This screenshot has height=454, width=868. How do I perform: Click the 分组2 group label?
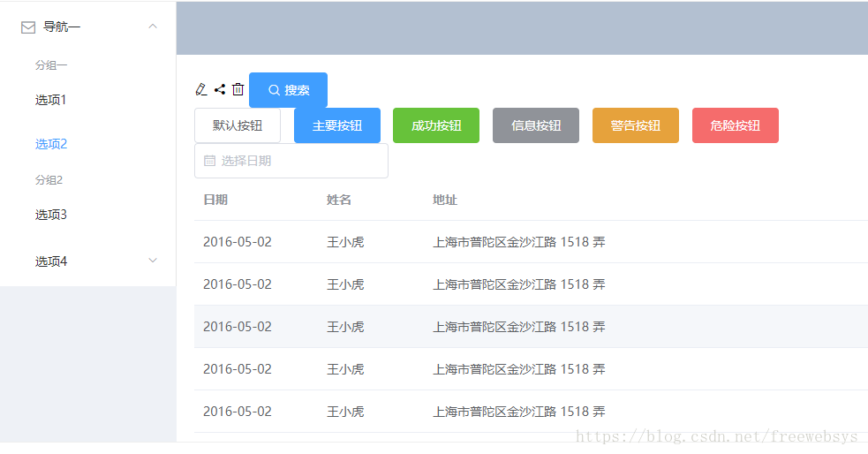(x=49, y=180)
